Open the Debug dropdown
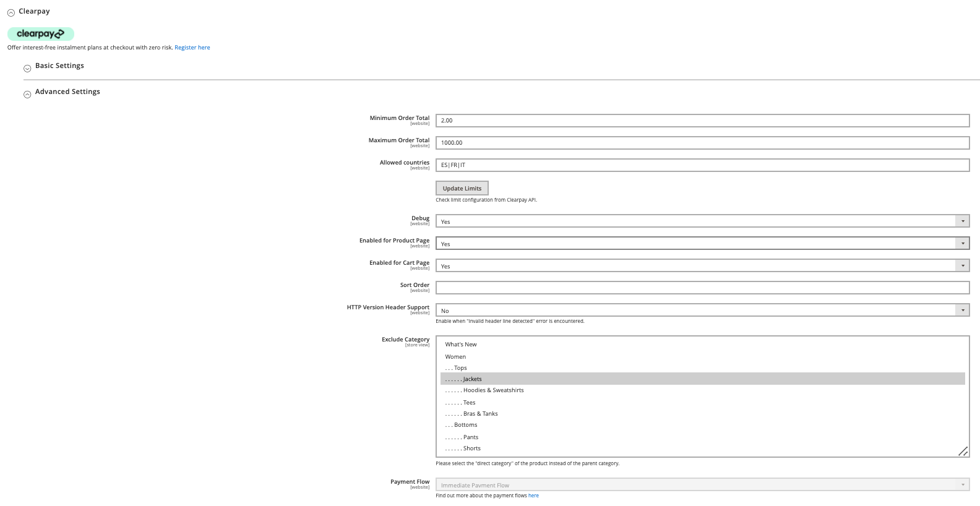 point(702,221)
